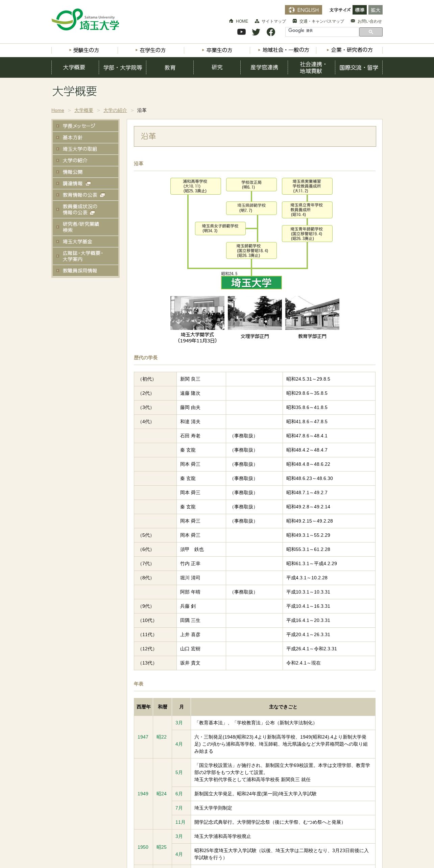Select president name 山口 宏樹 cell
The image size is (434, 868).
point(201,649)
